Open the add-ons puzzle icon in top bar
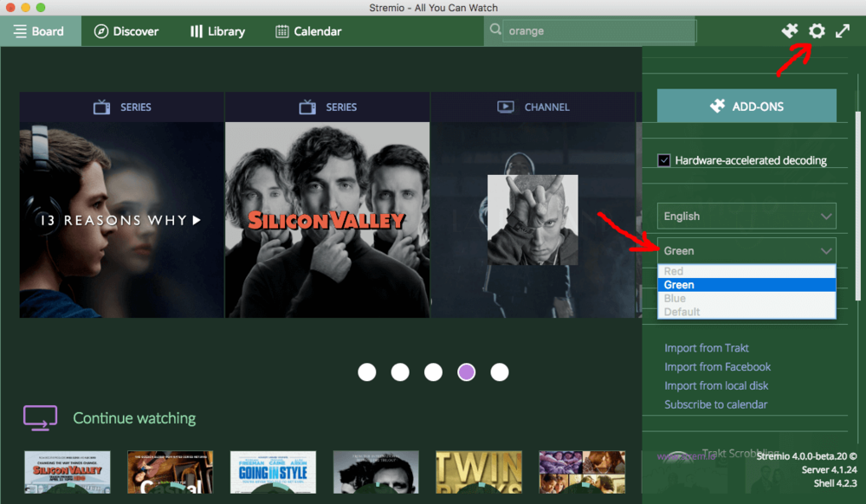 pos(790,31)
